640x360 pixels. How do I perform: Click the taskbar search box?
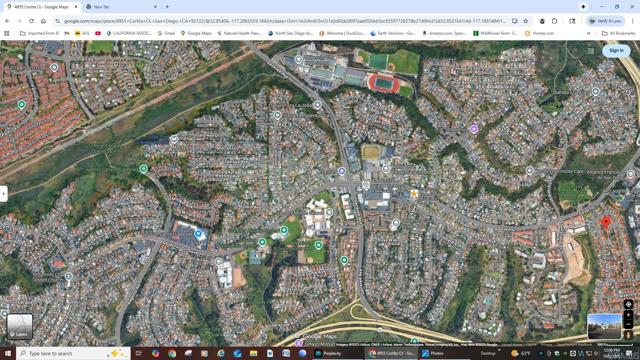tap(73, 353)
